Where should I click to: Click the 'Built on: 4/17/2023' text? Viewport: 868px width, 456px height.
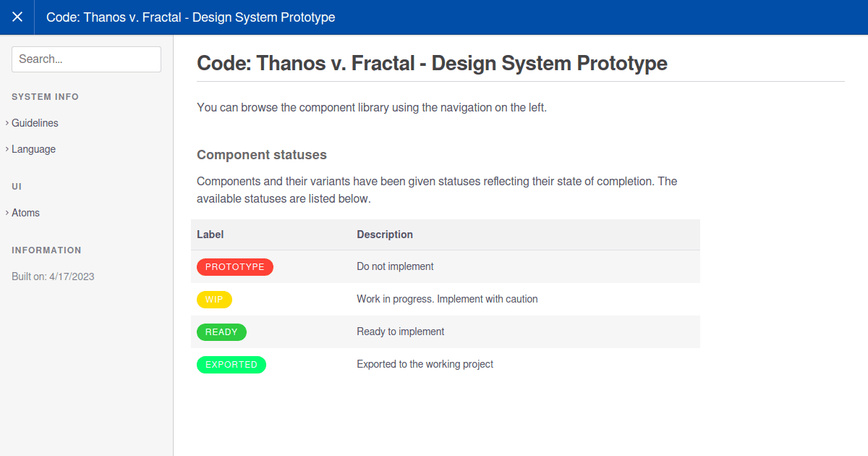(53, 276)
